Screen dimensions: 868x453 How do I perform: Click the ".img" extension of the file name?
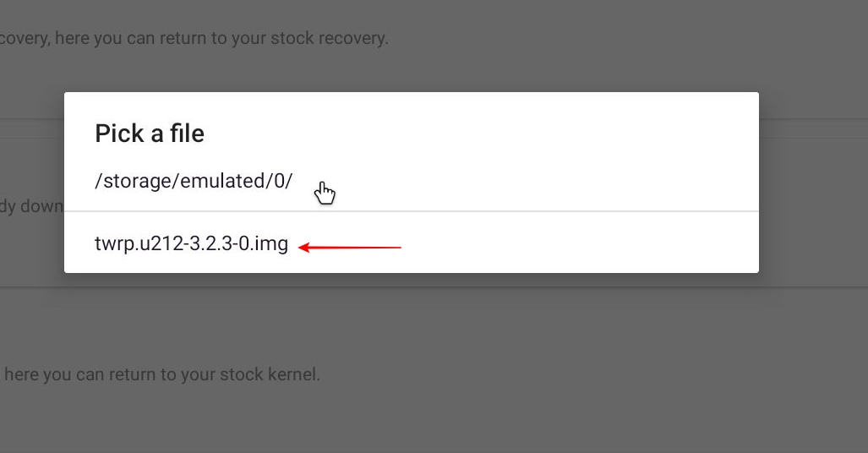click(x=270, y=244)
